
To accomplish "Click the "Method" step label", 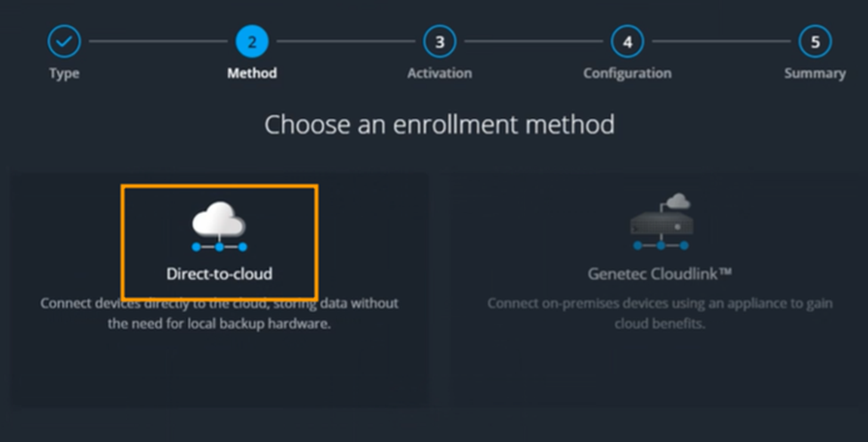I will (252, 73).
